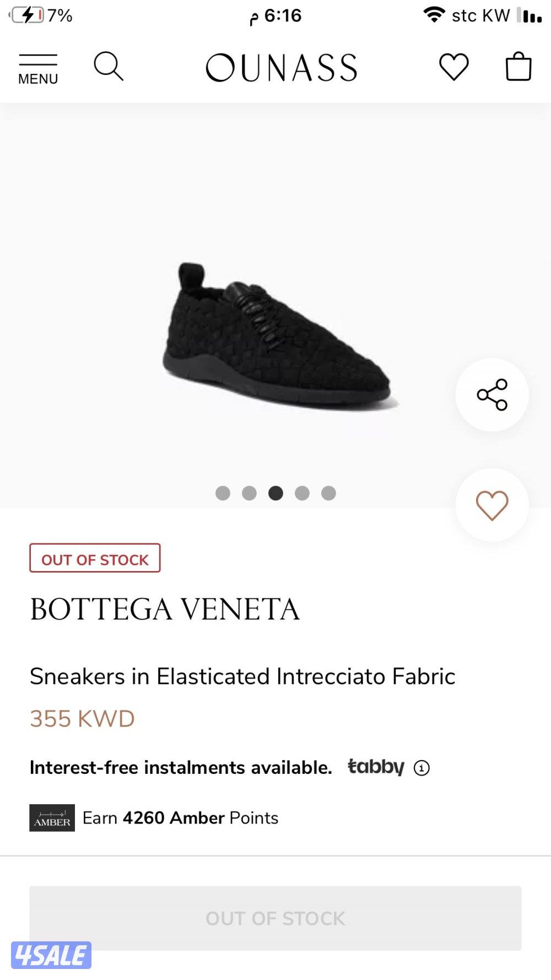The height and width of the screenshot is (980, 551).
Task: Select second image carousel dot
Action: (x=249, y=493)
